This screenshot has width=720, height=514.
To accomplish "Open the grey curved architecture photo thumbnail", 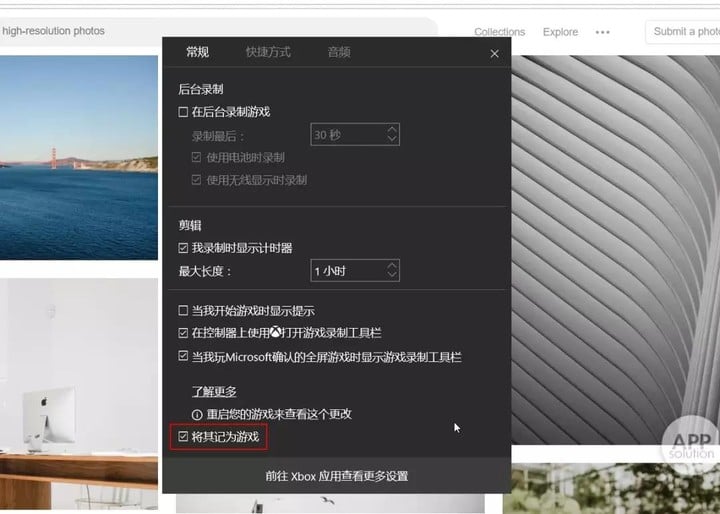I will 616,250.
